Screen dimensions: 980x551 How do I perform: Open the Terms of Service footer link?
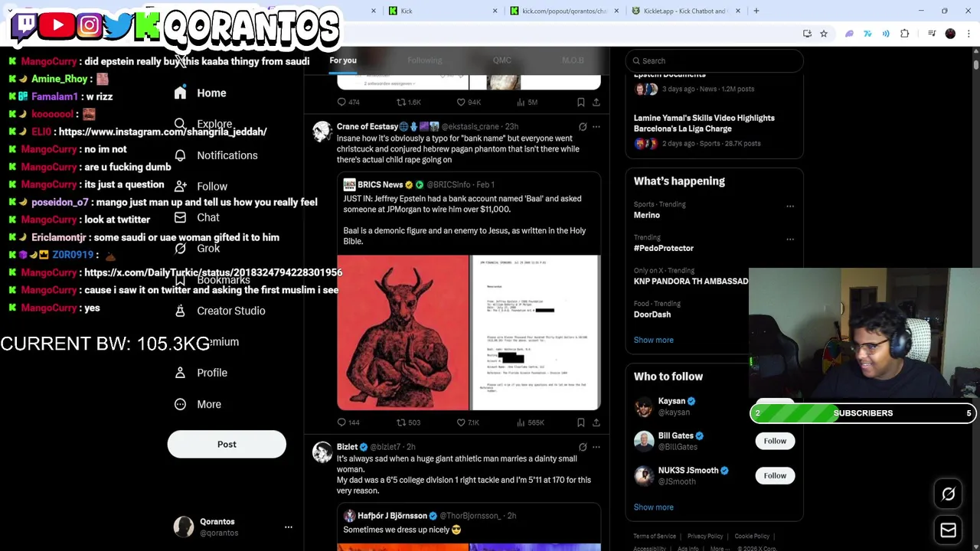pos(655,536)
